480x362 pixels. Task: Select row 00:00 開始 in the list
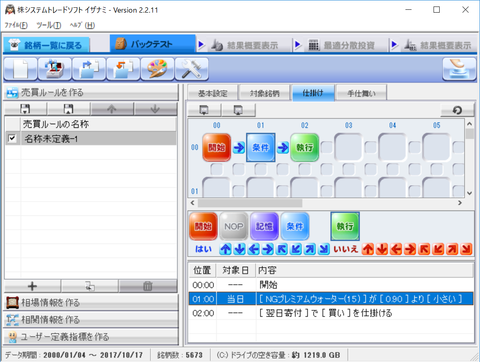click(x=331, y=285)
